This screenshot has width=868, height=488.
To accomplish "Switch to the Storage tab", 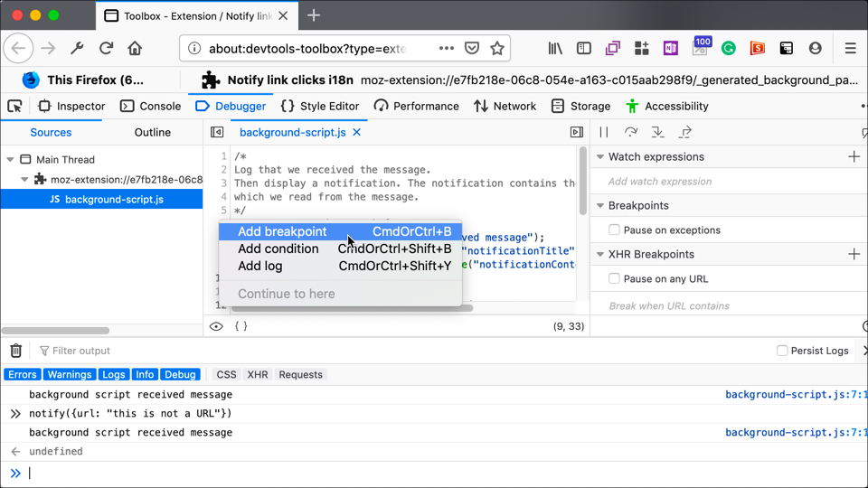I will 581,107.
